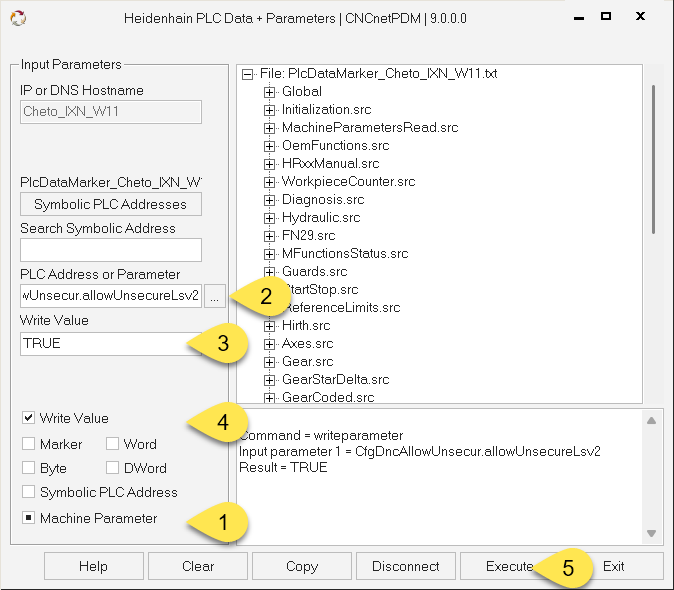Open Symbolic PLC Addresses button
The width and height of the screenshot is (674, 590).
[110, 204]
